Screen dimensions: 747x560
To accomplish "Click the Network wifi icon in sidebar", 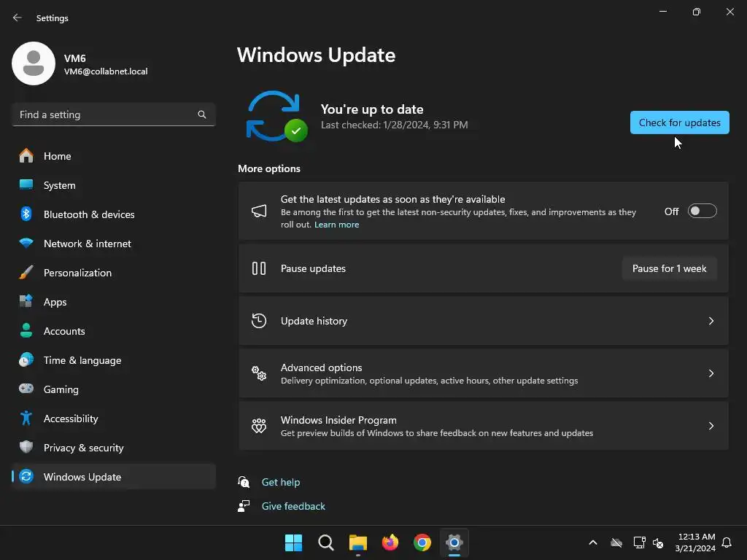I will (26, 244).
